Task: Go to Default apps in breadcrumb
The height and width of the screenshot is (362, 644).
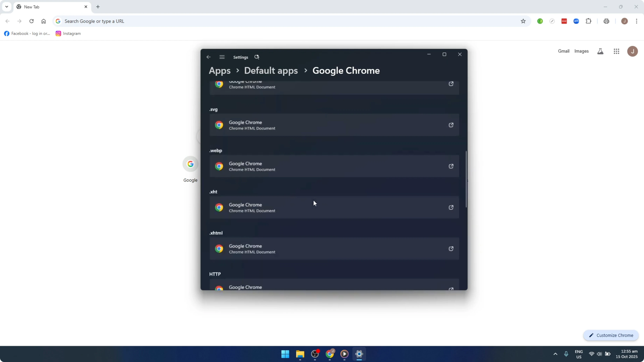Action: tap(271, 71)
